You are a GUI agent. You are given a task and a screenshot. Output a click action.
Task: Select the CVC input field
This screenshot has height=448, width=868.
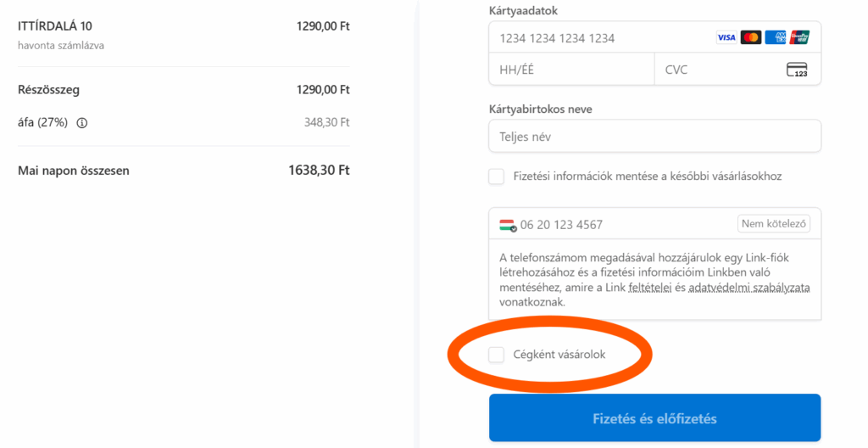click(x=716, y=70)
